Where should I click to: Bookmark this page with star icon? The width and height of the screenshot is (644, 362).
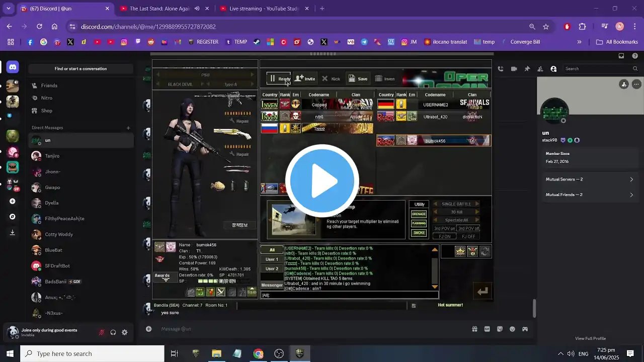[x=546, y=27]
